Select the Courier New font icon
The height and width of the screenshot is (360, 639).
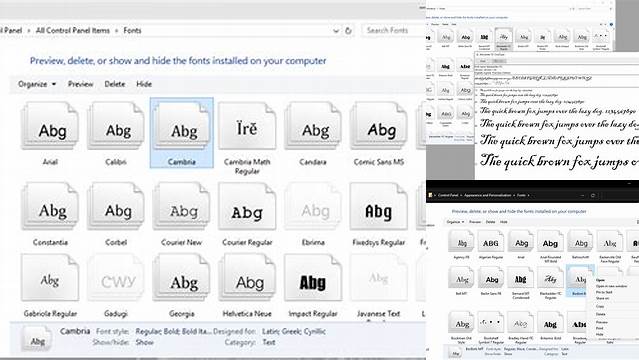pos(182,206)
